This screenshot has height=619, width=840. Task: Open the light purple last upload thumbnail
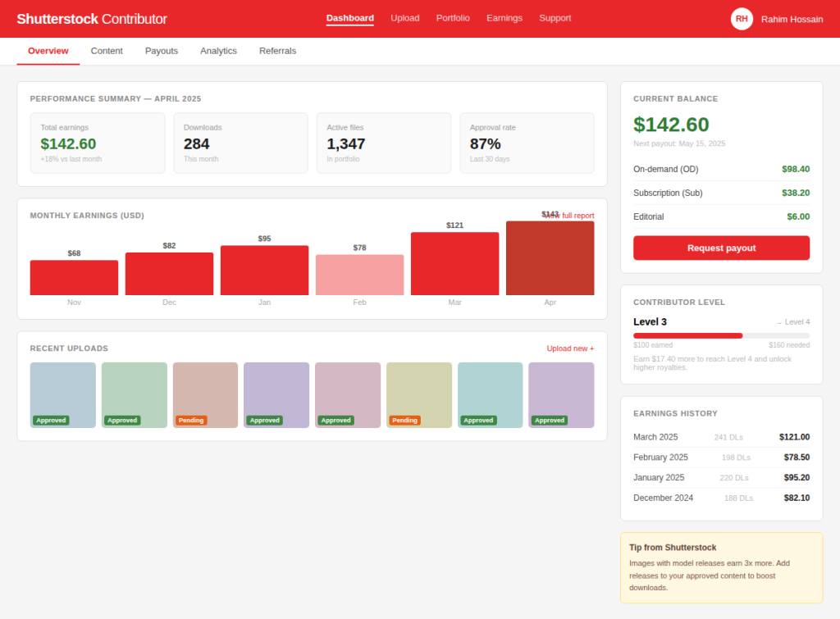click(561, 395)
